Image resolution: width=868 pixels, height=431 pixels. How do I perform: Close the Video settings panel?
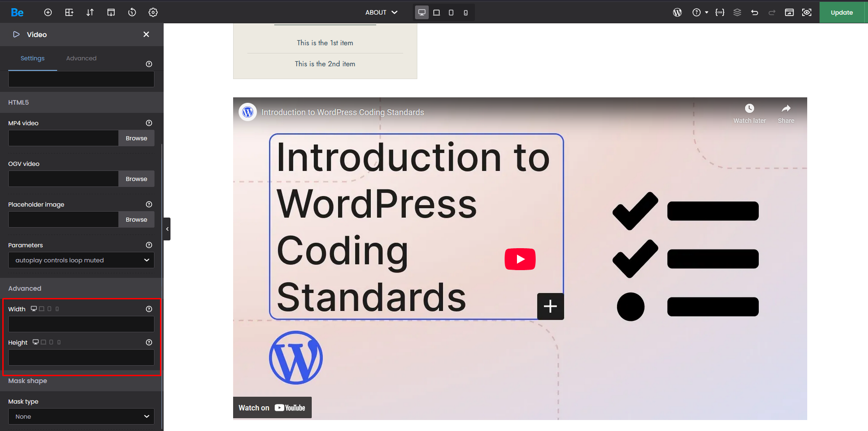[146, 34]
